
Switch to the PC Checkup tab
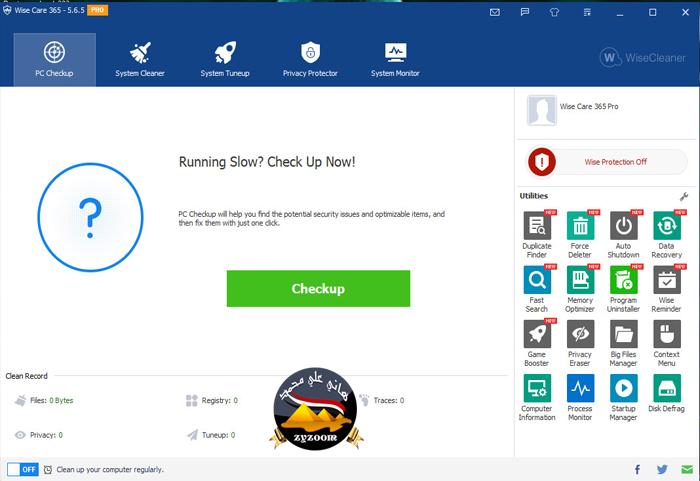coord(54,59)
